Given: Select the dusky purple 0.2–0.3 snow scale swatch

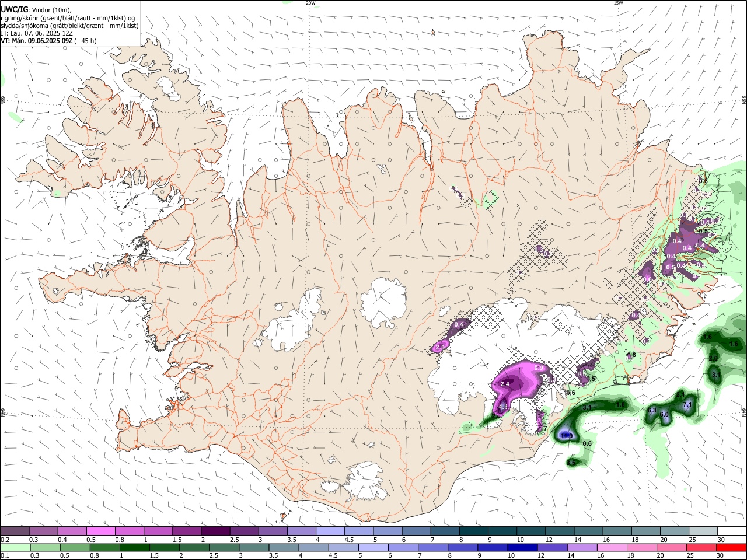Looking at the screenshot, I should (x=15, y=531).
